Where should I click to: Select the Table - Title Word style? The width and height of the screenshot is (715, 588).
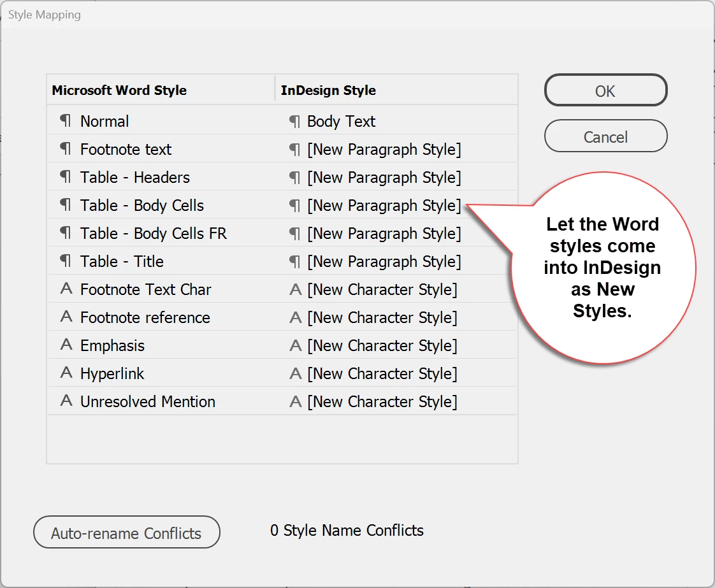coord(122,262)
